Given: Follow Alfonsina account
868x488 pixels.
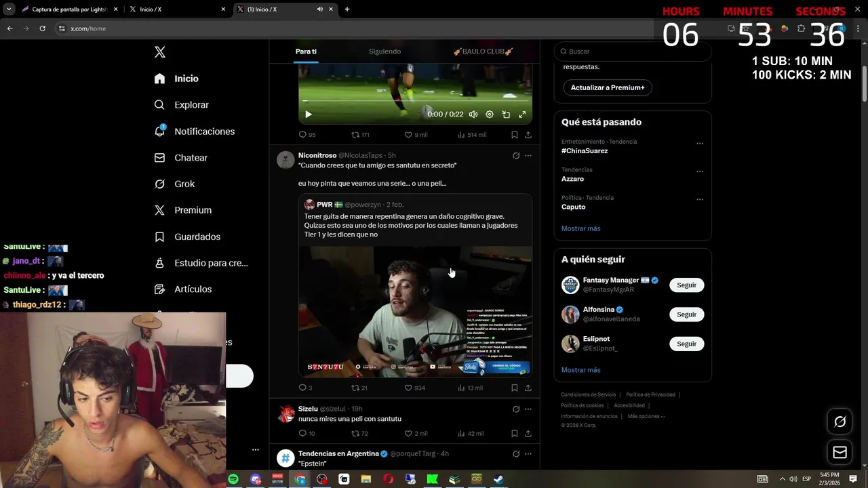Looking at the screenshot, I should (686, 314).
